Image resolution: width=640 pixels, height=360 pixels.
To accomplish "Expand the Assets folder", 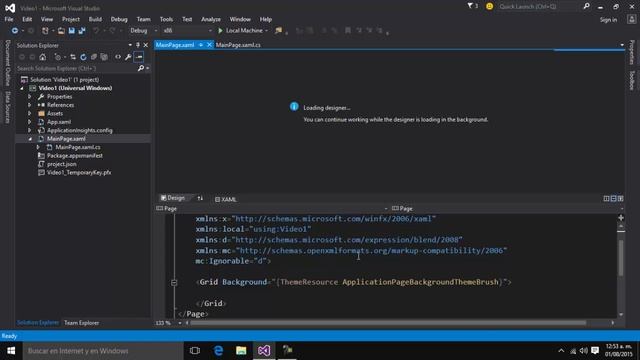I will coord(29,113).
